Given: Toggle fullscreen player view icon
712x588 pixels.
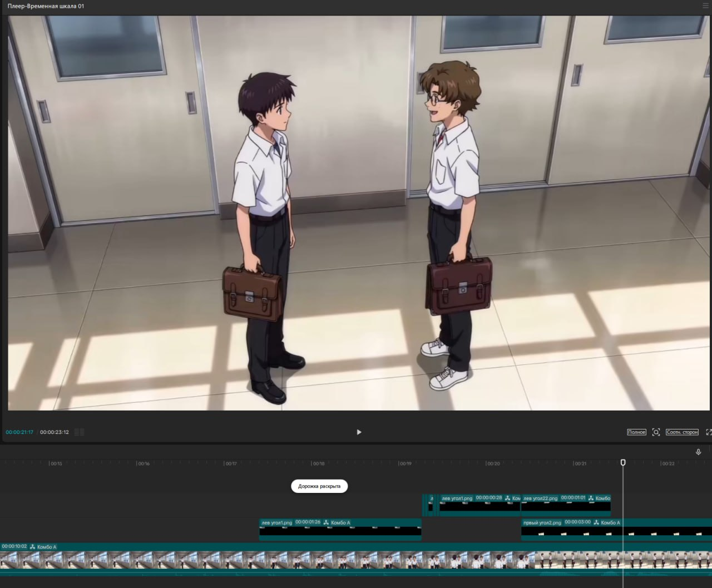Looking at the screenshot, I should (709, 432).
